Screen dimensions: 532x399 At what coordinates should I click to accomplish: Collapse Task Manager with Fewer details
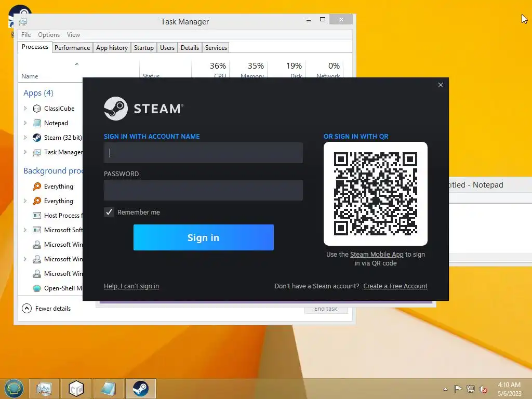46,309
